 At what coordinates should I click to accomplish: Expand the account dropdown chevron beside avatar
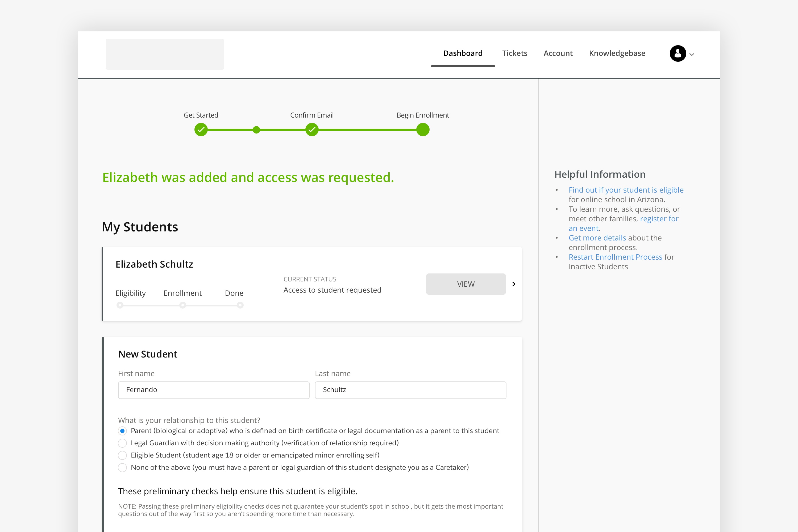click(692, 54)
